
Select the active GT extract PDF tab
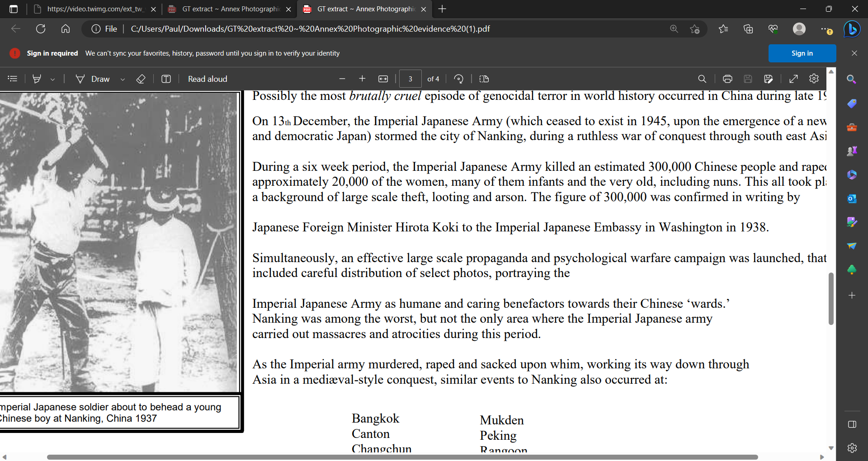point(365,9)
